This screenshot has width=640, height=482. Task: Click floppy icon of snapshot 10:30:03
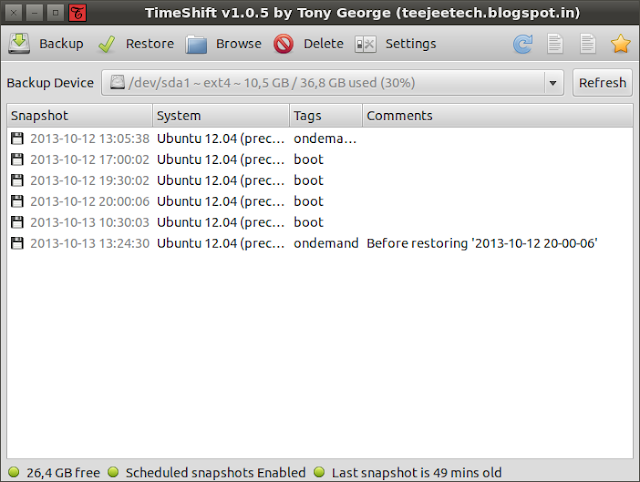coord(17,222)
